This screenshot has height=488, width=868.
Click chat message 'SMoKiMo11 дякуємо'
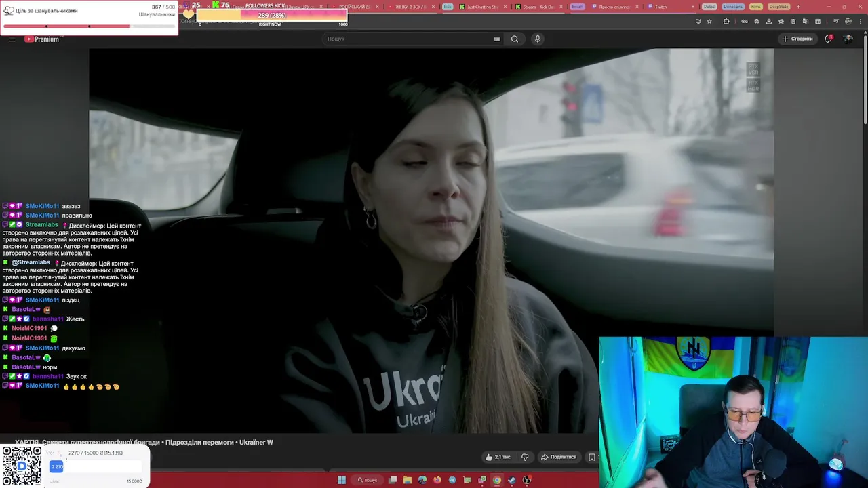43,348
